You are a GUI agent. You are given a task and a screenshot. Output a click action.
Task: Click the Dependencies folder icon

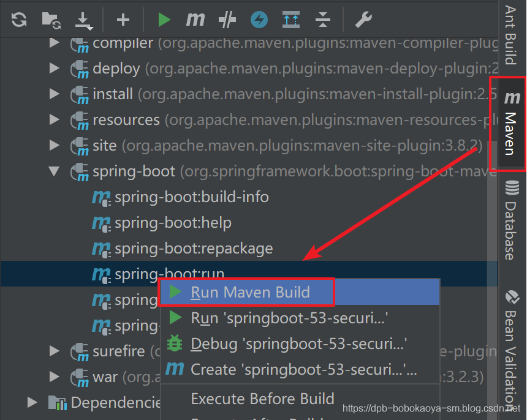pos(58,402)
